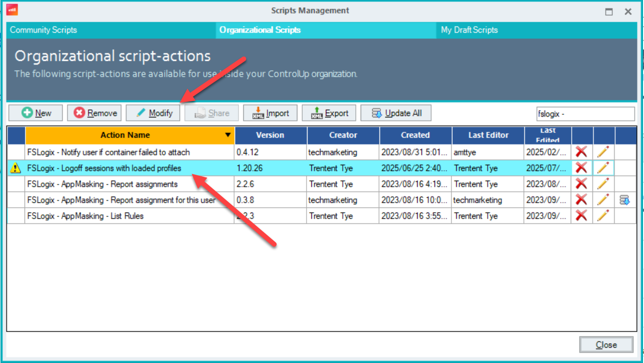Viewport: 644px width, 363px height.
Task: Sort by the Created column header
Action: pyautogui.click(x=415, y=135)
